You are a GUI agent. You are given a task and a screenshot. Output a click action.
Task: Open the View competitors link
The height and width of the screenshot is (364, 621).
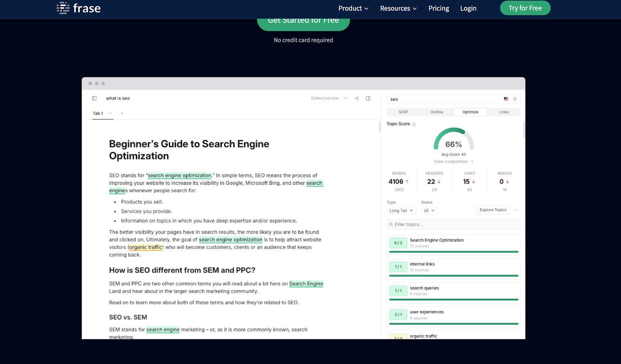pyautogui.click(x=453, y=161)
